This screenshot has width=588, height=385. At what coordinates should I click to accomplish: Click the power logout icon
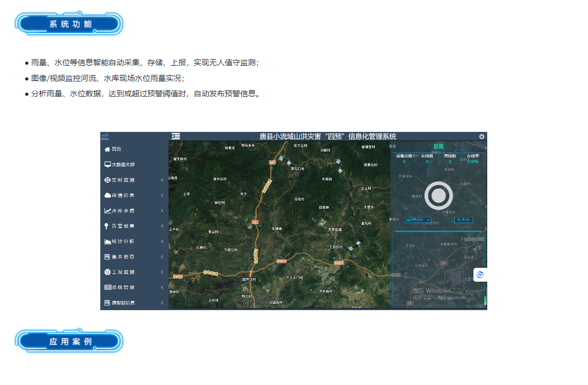[482, 136]
